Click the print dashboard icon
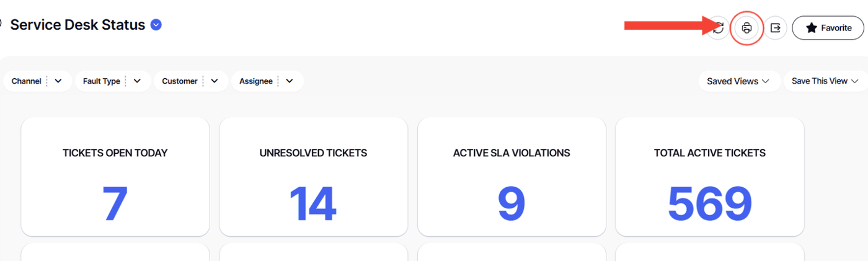This screenshot has width=868, height=261. click(747, 28)
